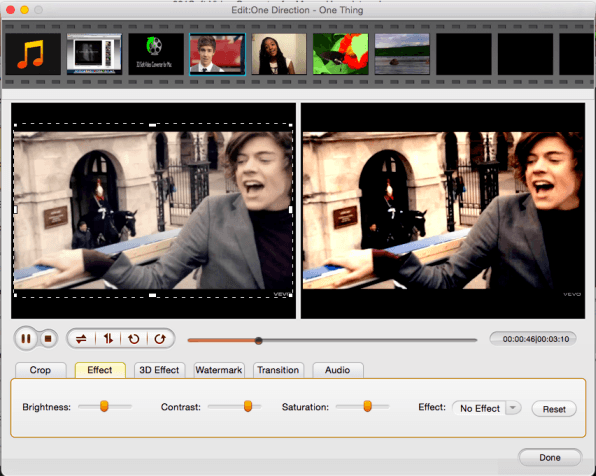Screen dimensions: 596x476
Task: Open the Effect dropdown showing No Effect
Action: point(486,408)
